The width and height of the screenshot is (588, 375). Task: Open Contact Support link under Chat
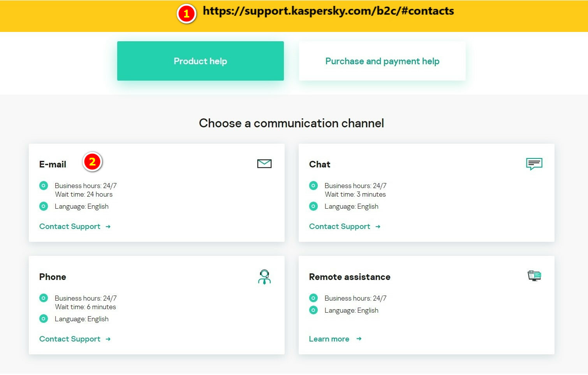pyautogui.click(x=340, y=227)
